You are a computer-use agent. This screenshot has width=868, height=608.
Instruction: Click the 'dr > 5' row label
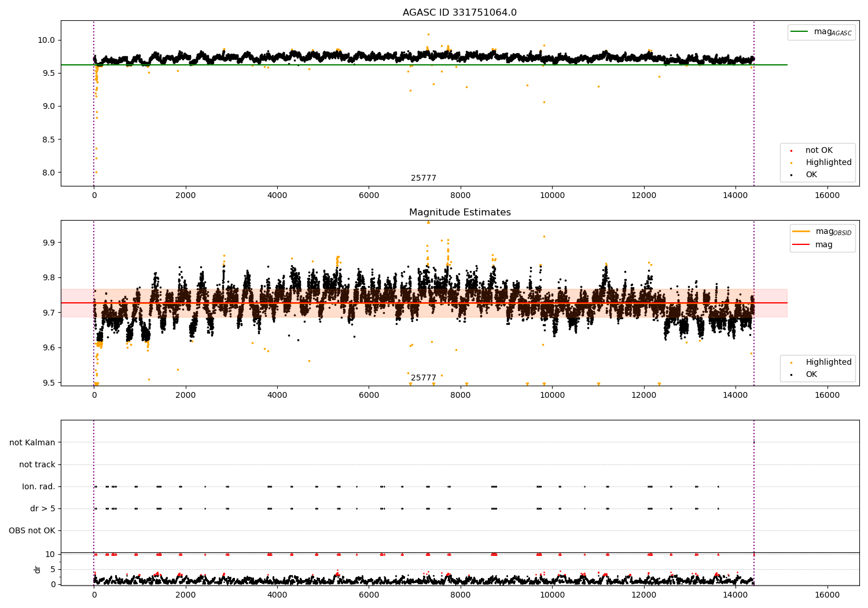point(43,508)
